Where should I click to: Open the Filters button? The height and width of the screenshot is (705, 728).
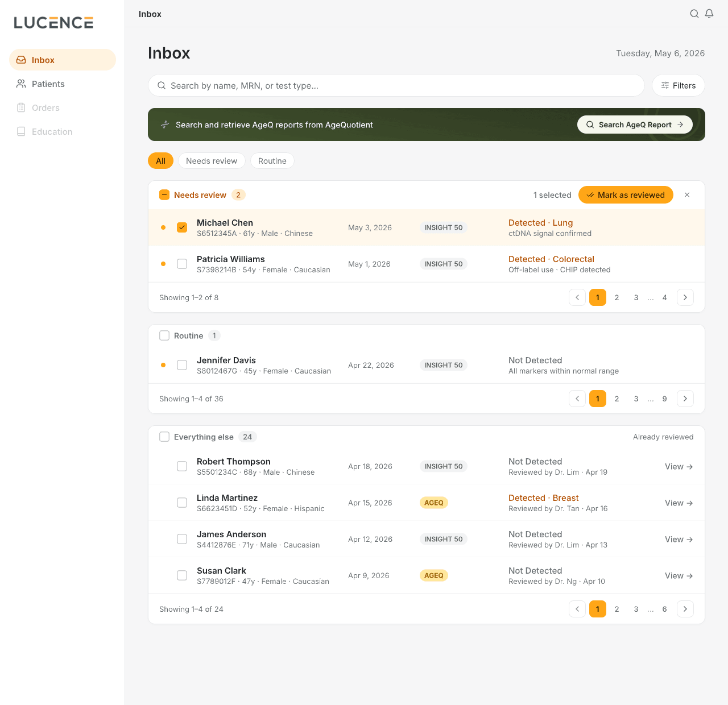[679, 85]
